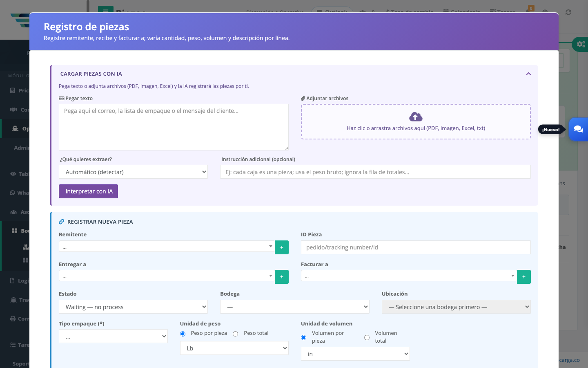Select Peso por pieza radio button
588x368 pixels.
pyautogui.click(x=183, y=334)
